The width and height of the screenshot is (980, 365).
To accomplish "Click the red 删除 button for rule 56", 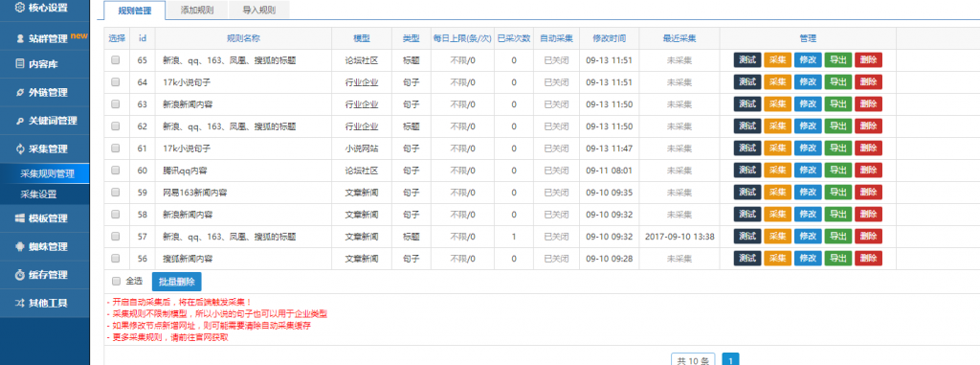I will point(868,258).
